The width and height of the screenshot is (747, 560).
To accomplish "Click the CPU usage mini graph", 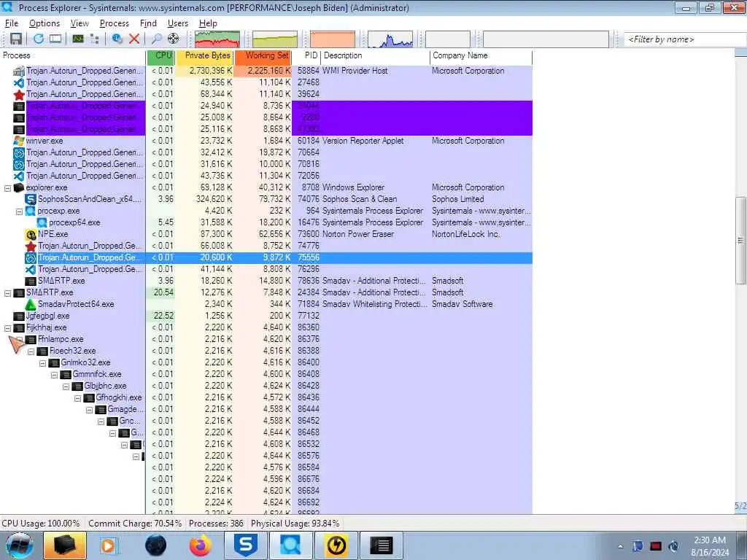I will pyautogui.click(x=217, y=39).
